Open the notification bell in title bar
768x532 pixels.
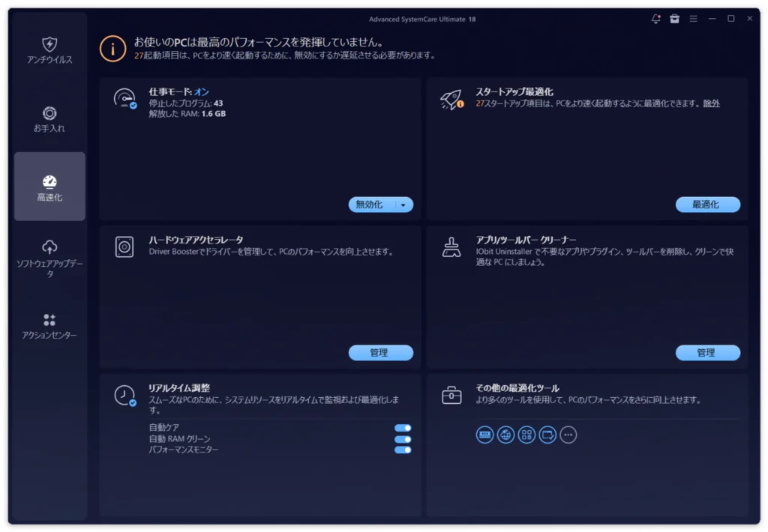point(656,19)
